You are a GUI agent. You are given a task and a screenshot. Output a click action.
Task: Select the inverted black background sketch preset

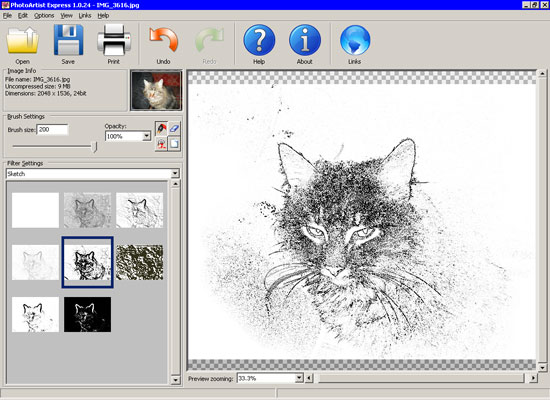(x=87, y=314)
